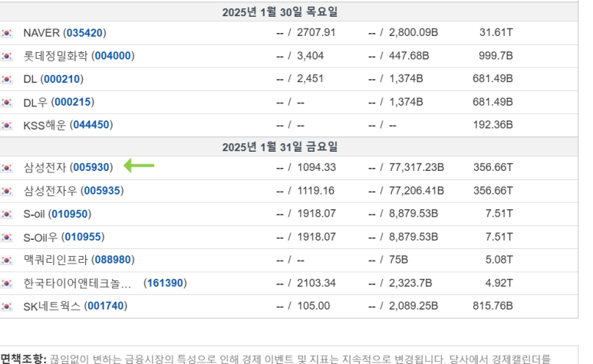The width and height of the screenshot is (593, 364).
Task: Open the 맥쿼리인프라 088980 ticker link
Action: 113,260
